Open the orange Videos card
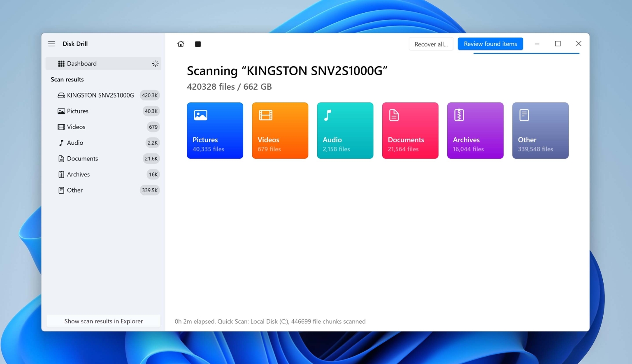Viewport: 632px width, 364px height. (x=280, y=130)
